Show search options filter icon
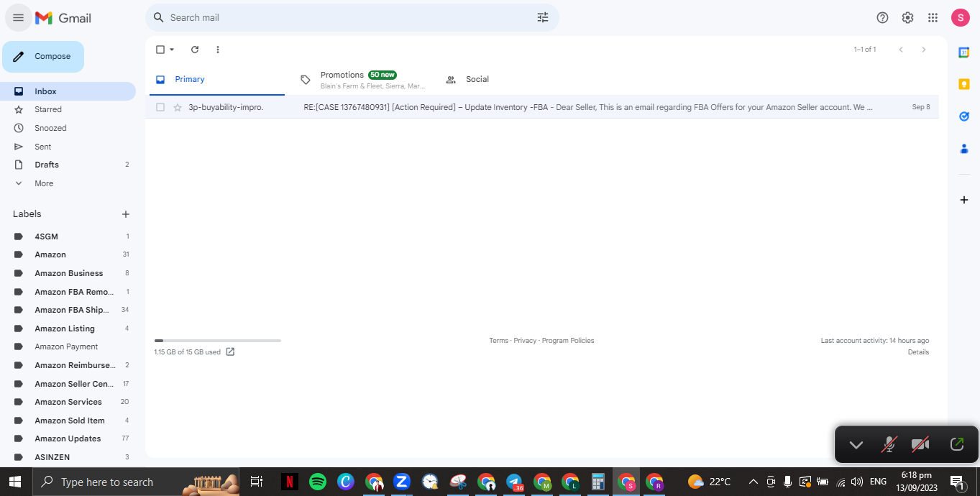980x496 pixels. 543,17
